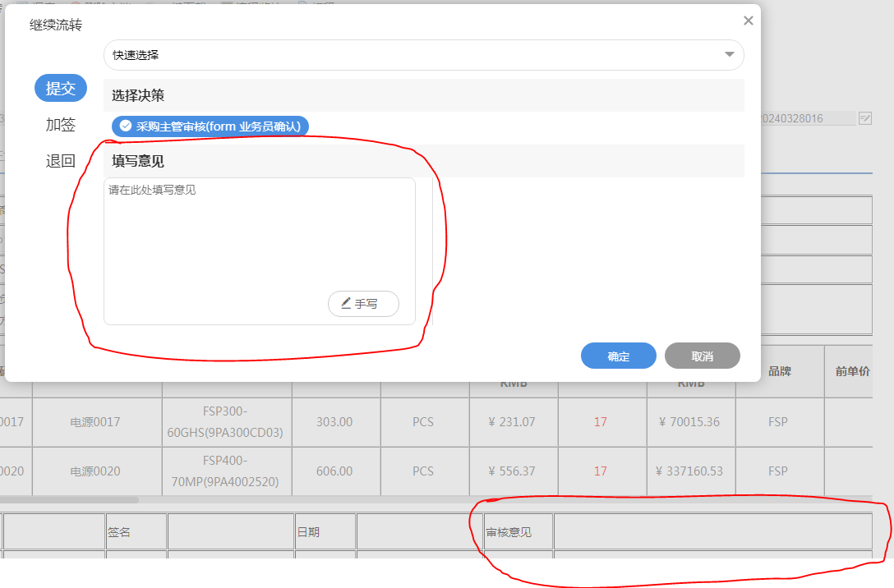Click the red 17 in 电源0017 row
Viewport: 894px width, 588px height.
tap(602, 422)
